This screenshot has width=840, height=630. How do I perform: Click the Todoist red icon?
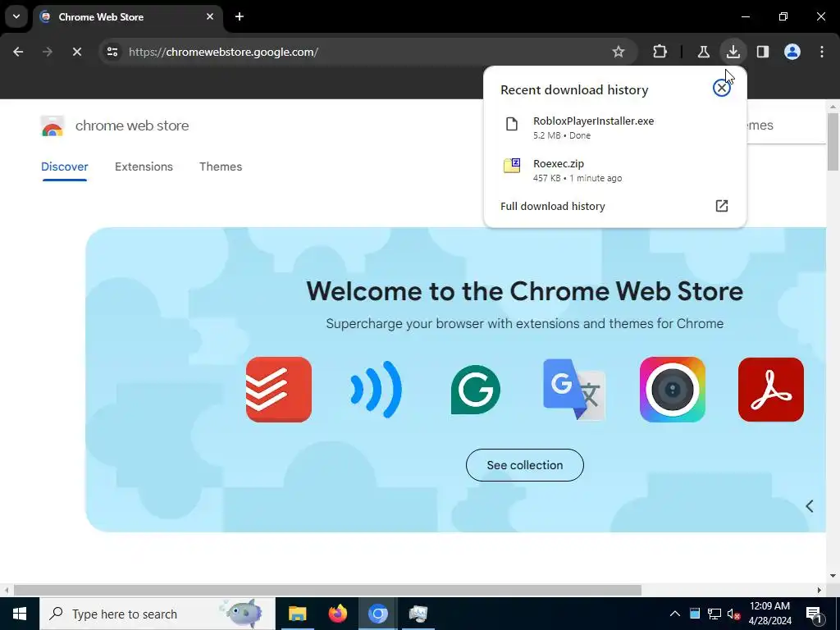point(279,390)
